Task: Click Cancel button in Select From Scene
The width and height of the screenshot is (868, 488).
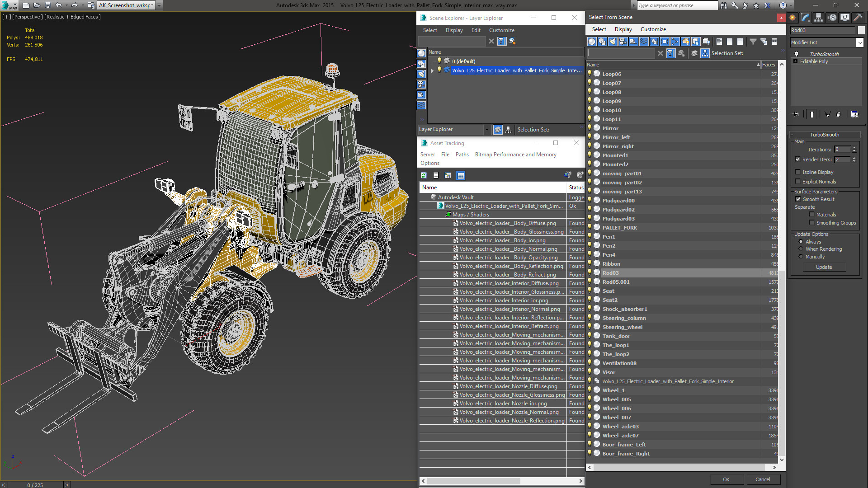Action: pyautogui.click(x=763, y=479)
